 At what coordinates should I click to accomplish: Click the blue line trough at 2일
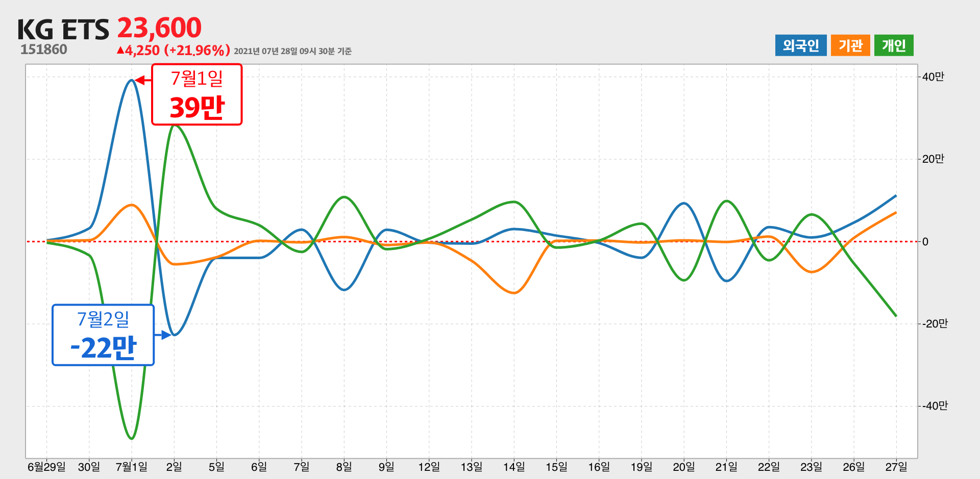[x=175, y=335]
